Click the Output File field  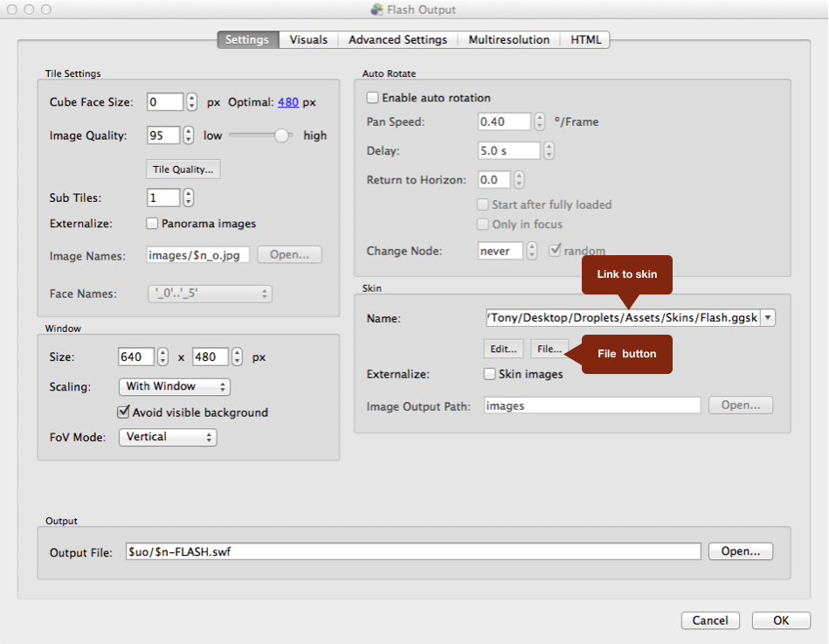click(413, 551)
